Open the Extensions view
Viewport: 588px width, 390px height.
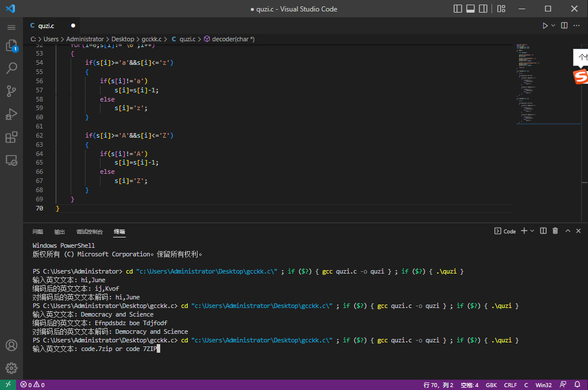tap(11, 137)
